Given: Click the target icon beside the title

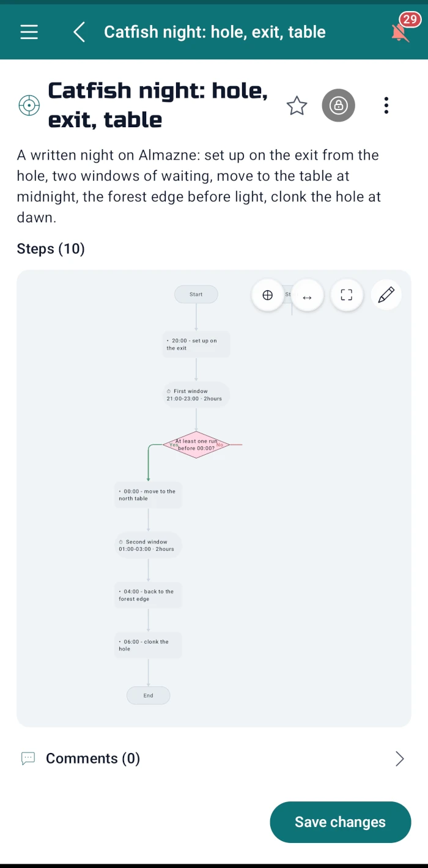Looking at the screenshot, I should point(29,106).
